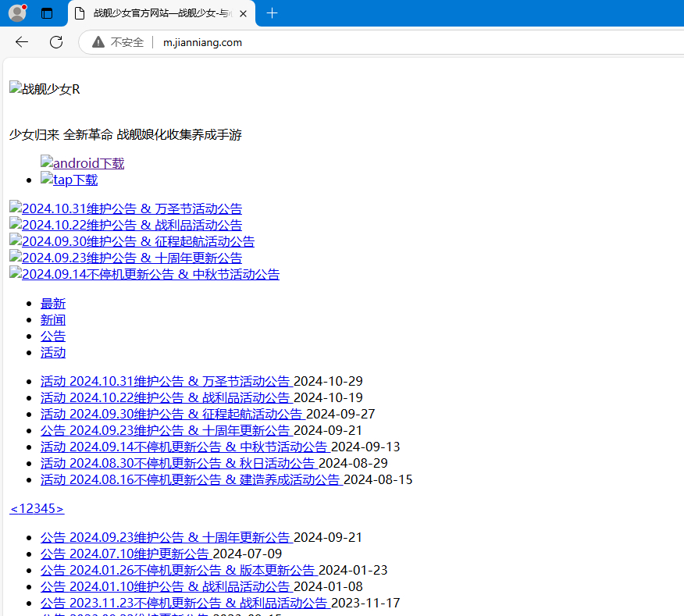This screenshot has width=684, height=616.
Task: Click the 不安全 security label
Action: 127,42
